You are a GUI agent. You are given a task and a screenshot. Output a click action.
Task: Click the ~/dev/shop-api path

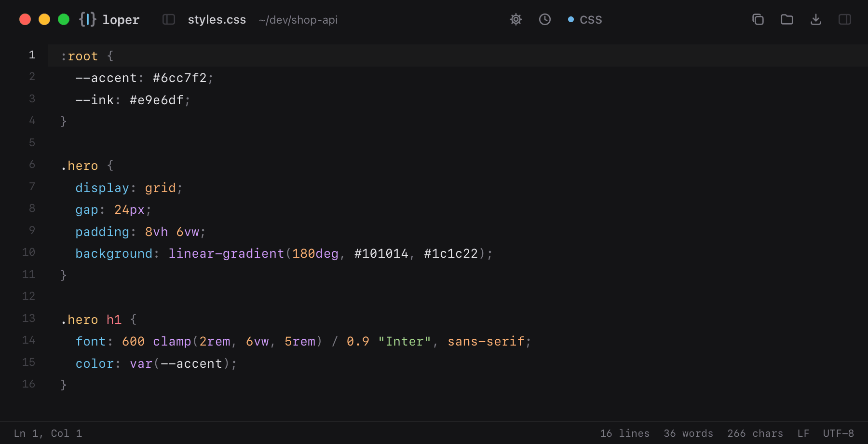[x=298, y=20]
